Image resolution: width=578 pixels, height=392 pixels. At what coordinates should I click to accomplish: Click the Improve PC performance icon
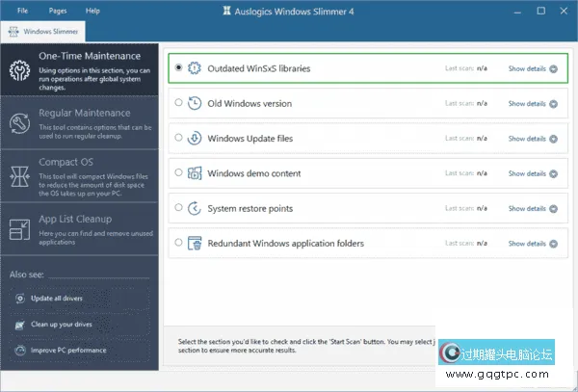(x=23, y=350)
